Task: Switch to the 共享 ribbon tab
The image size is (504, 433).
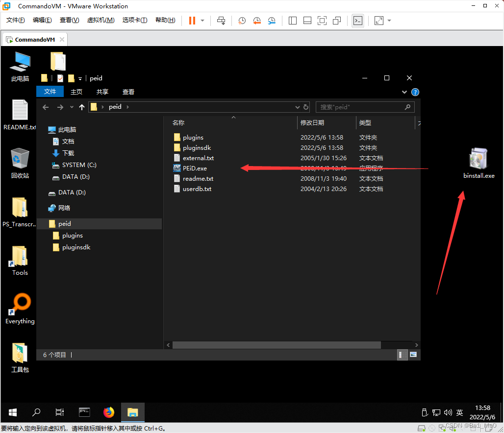Action: [x=102, y=92]
